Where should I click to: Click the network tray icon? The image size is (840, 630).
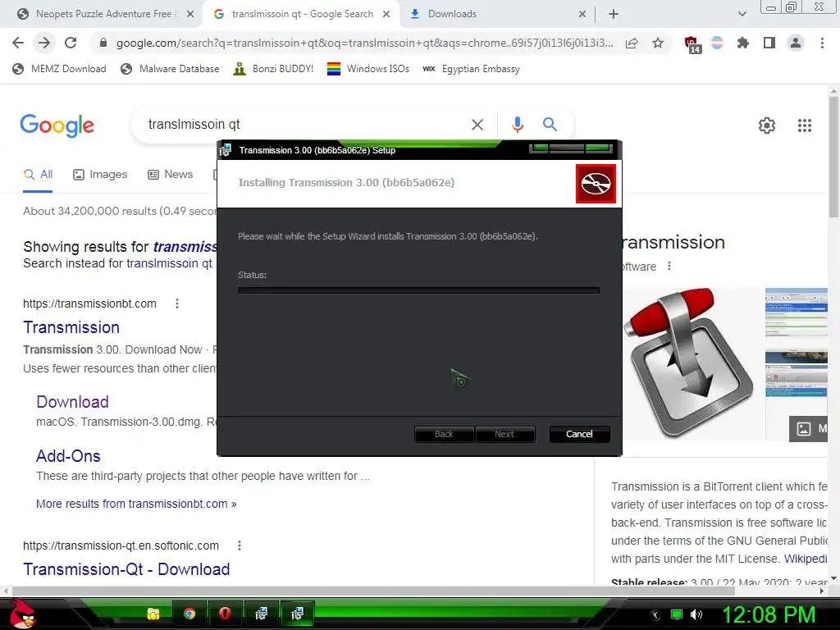(677, 614)
